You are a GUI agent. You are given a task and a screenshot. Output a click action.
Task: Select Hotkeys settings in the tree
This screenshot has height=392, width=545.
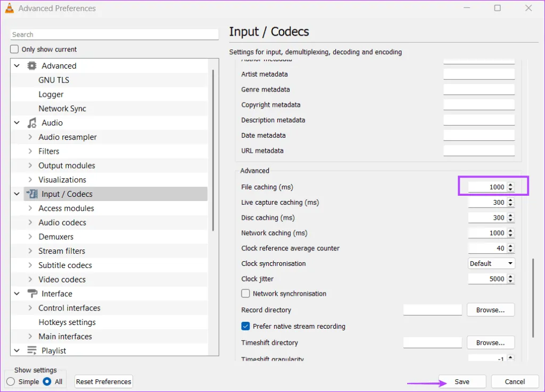pyautogui.click(x=67, y=322)
